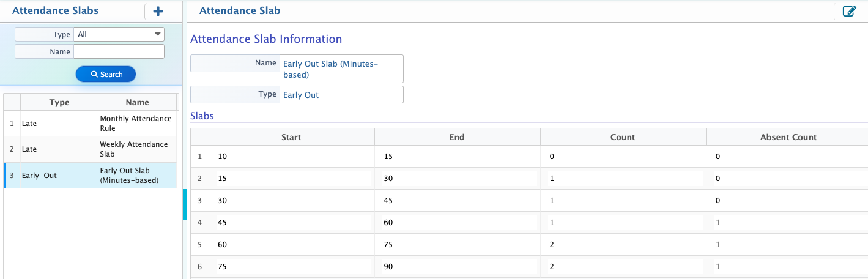
Task: Click the Name search input field
Action: pyautogui.click(x=119, y=52)
